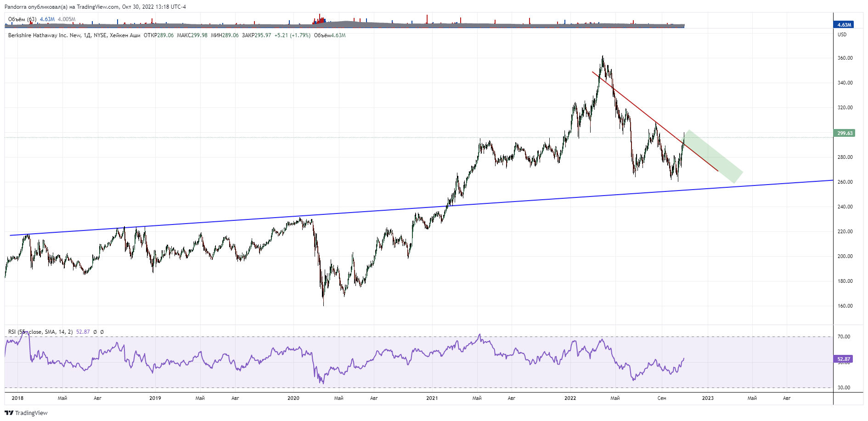
Task: Select the green projection rectangle drawing
Action: [x=715, y=157]
